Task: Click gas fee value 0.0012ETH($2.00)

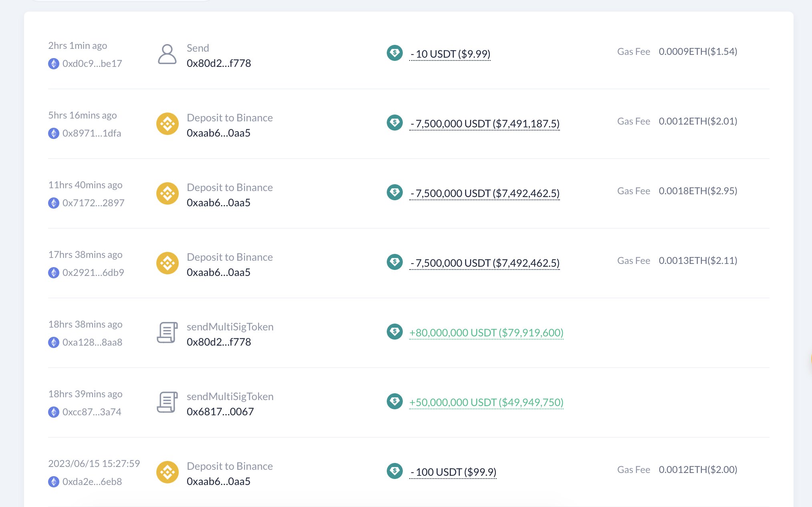Action: coord(698,470)
